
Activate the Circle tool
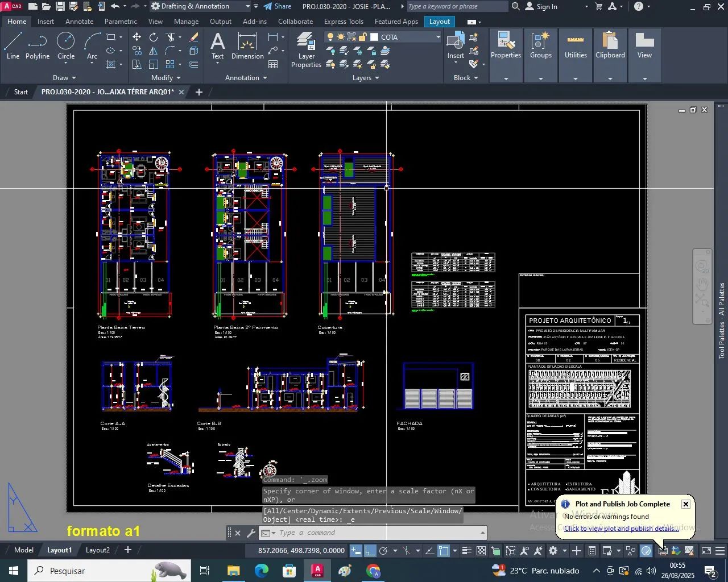pyautogui.click(x=66, y=47)
